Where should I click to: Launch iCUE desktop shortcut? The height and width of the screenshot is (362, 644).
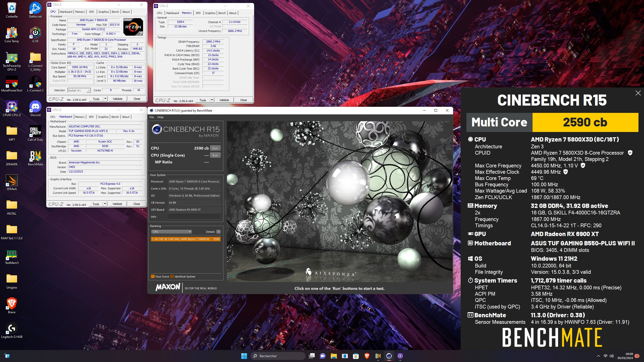coord(35,35)
